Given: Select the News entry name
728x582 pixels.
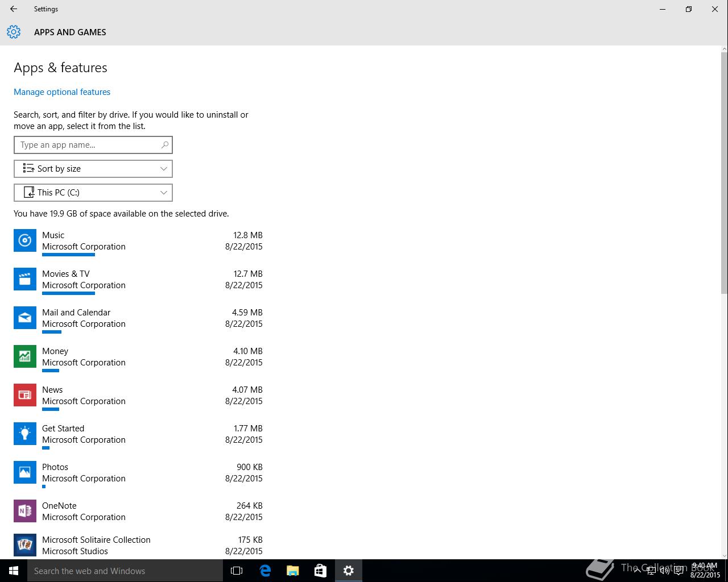Looking at the screenshot, I should 52,390.
